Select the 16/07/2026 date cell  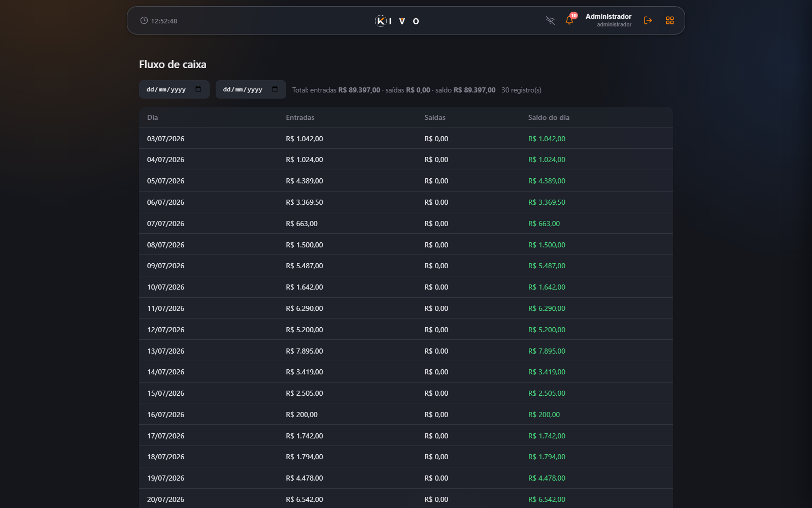[x=165, y=415]
